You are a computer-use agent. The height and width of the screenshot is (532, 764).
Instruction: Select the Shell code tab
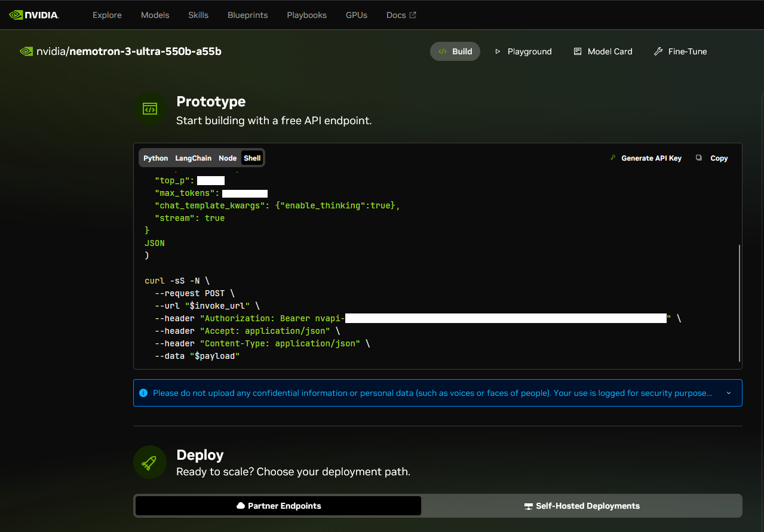pyautogui.click(x=252, y=158)
